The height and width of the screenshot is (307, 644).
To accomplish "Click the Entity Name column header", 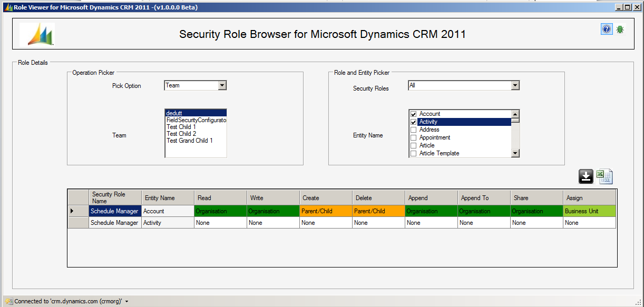I will coord(168,197).
